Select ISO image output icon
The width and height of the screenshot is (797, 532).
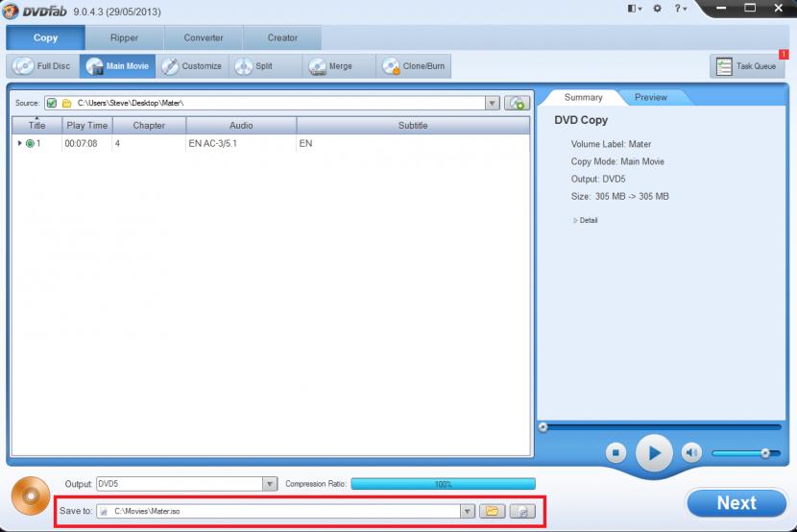coord(522,511)
